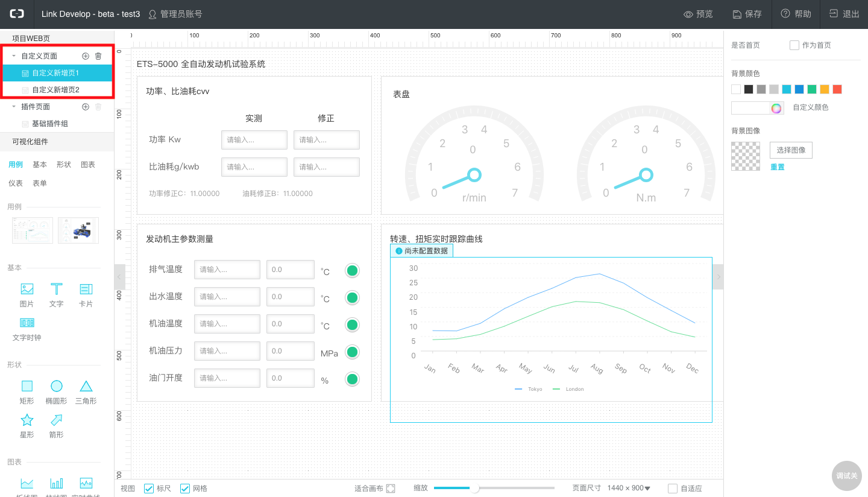This screenshot has height=497, width=868.
Task: Pick the 椭圆形 ellipse shape
Action: click(56, 391)
